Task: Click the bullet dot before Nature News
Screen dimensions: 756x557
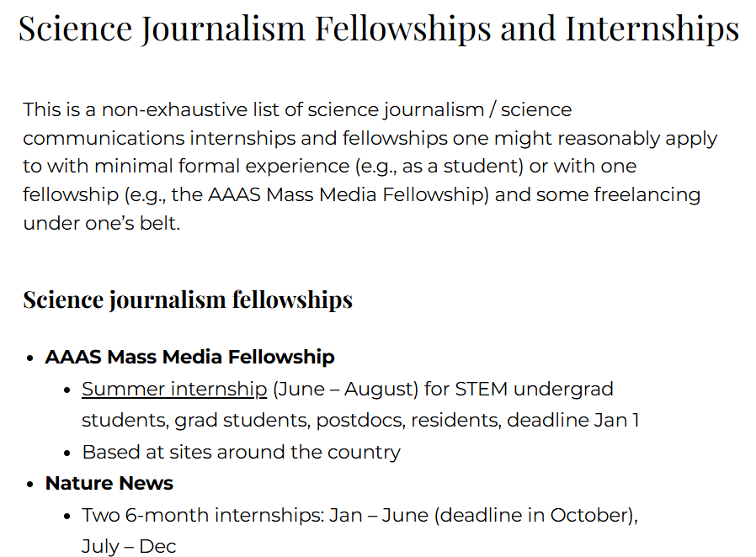Action: (33, 484)
